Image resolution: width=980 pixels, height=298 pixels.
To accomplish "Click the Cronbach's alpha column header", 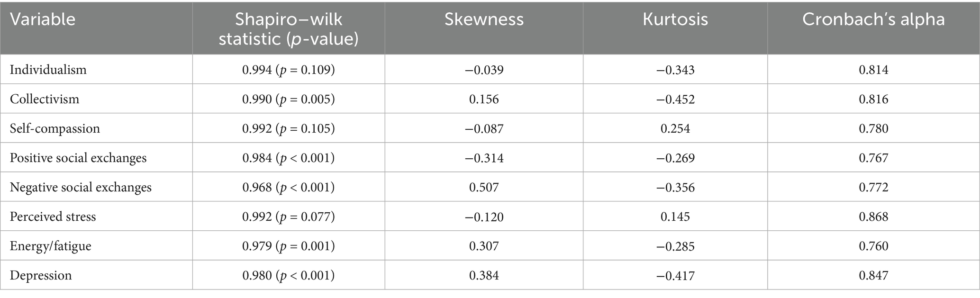I will (873, 19).
